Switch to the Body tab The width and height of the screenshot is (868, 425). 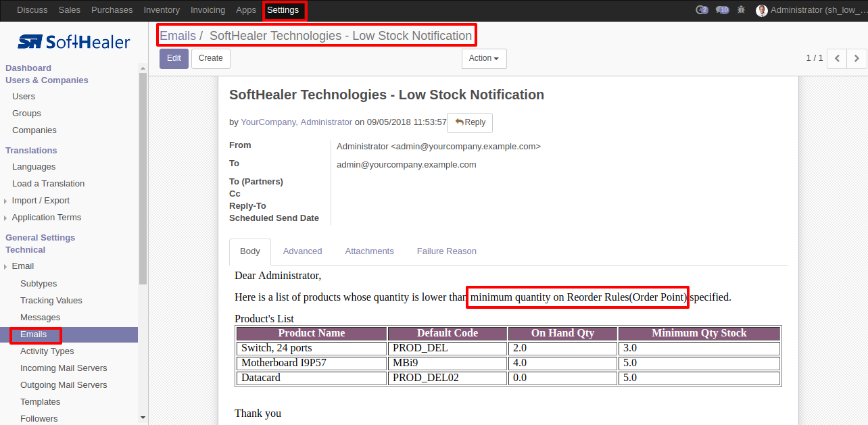click(x=250, y=251)
